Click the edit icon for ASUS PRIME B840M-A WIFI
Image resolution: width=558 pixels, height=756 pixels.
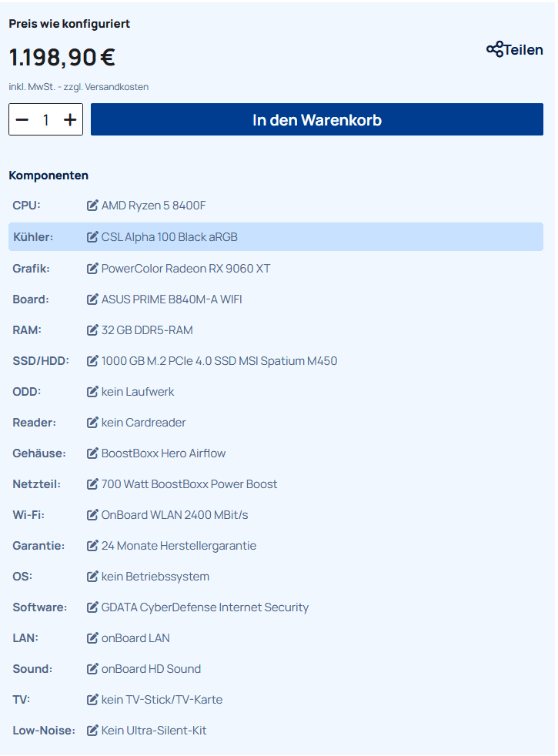click(92, 299)
